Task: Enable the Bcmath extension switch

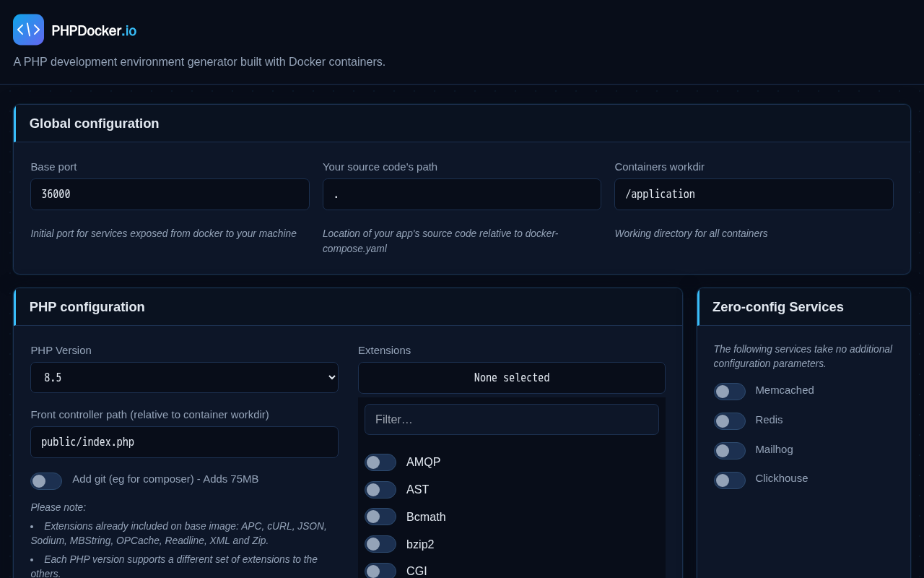Action: [380, 517]
